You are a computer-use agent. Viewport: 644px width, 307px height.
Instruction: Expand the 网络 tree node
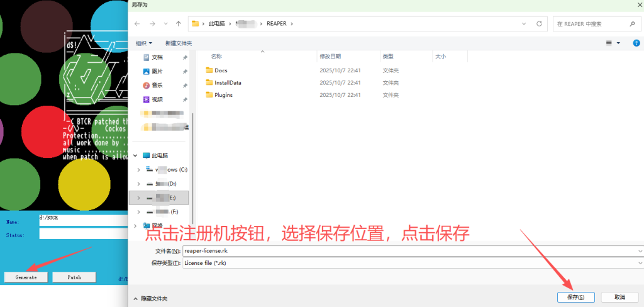(136, 226)
